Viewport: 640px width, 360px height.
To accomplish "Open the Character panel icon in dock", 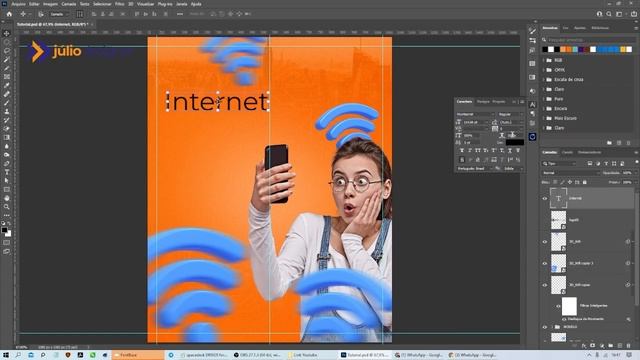I will (532, 104).
